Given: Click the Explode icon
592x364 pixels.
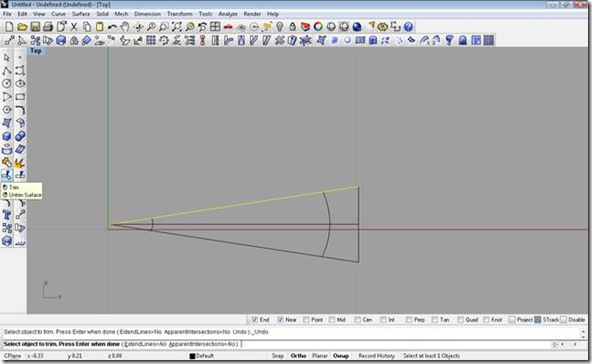Looking at the screenshot, I should tap(20, 162).
